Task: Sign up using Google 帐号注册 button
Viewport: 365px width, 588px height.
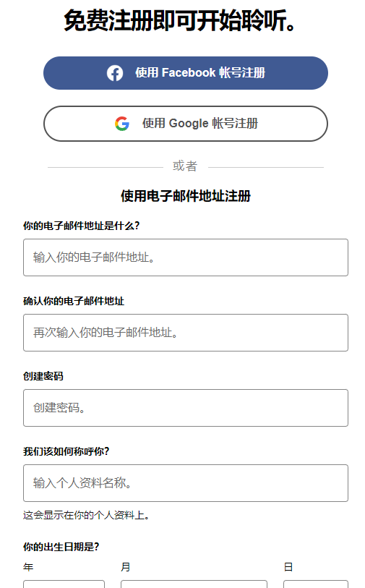Action: tap(186, 124)
